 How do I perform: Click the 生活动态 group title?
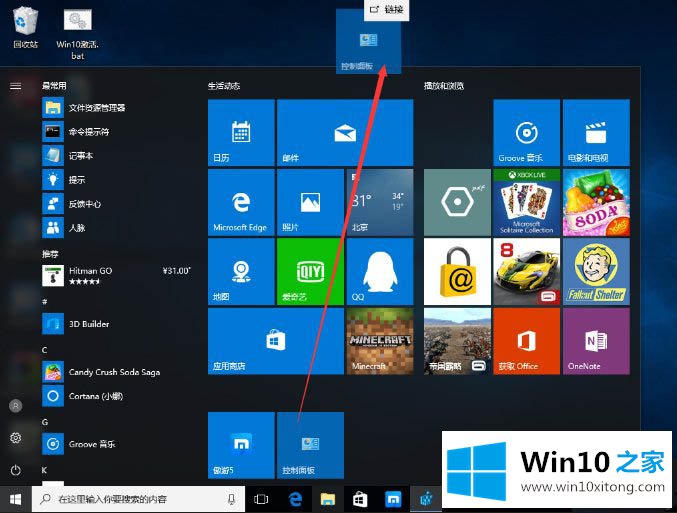coord(224,86)
